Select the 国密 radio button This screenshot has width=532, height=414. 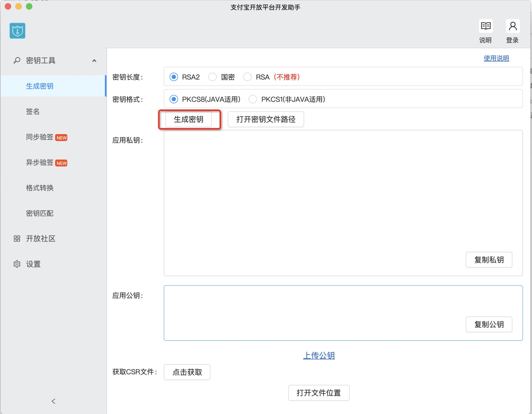click(212, 77)
